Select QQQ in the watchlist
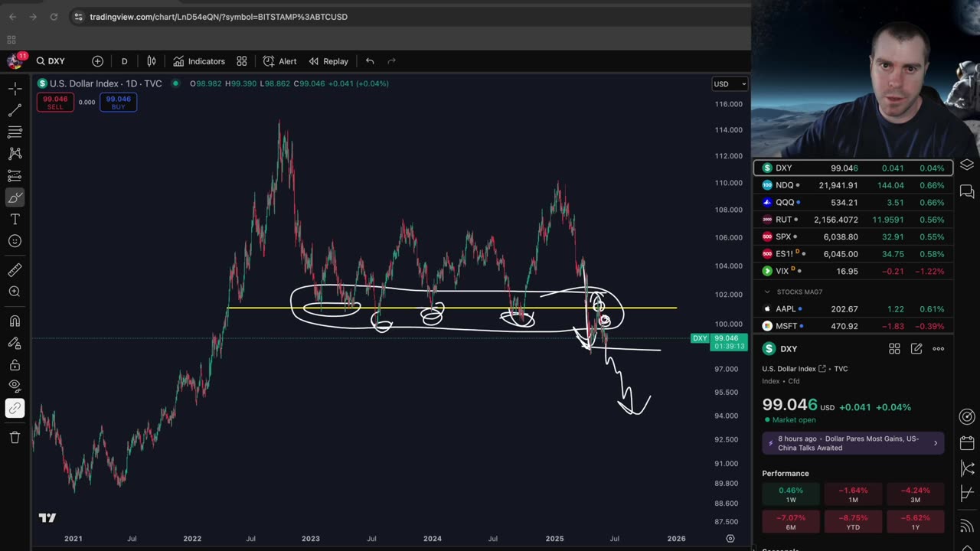This screenshot has width=980, height=551. pos(853,202)
